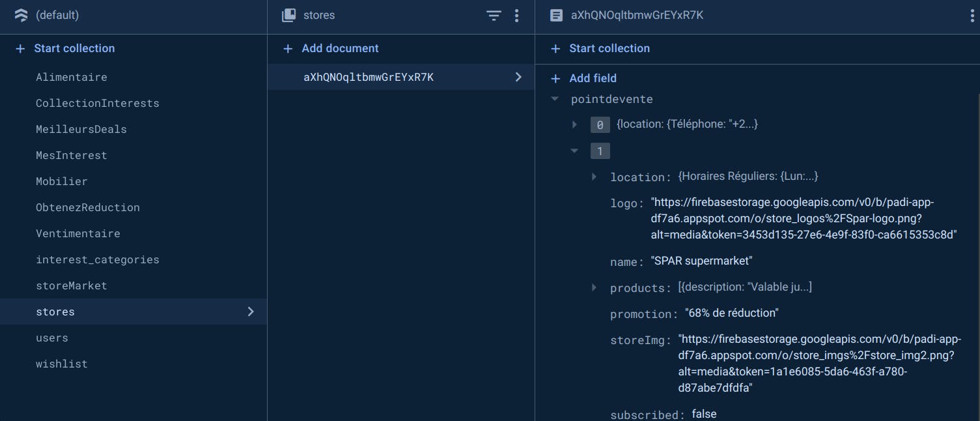Expand array item 0 of pointdevente
This screenshot has width=980, height=421.
pos(574,124)
